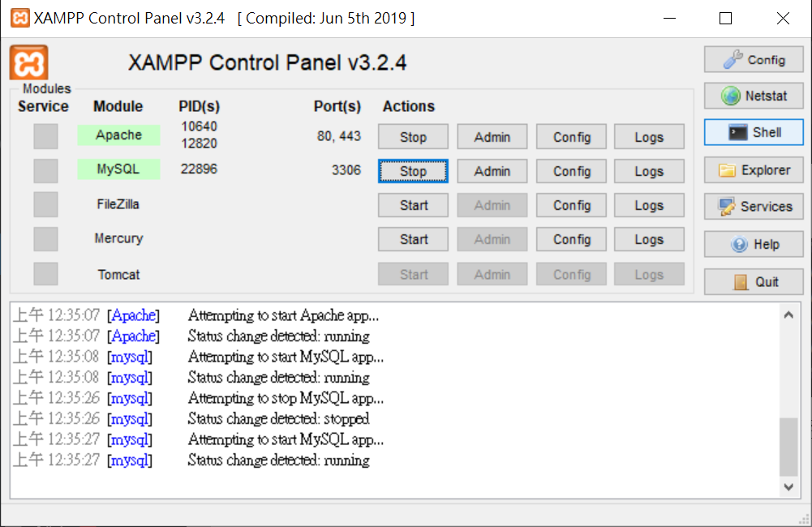Minimize the XAMPP window
812x527 pixels.
[669, 18]
